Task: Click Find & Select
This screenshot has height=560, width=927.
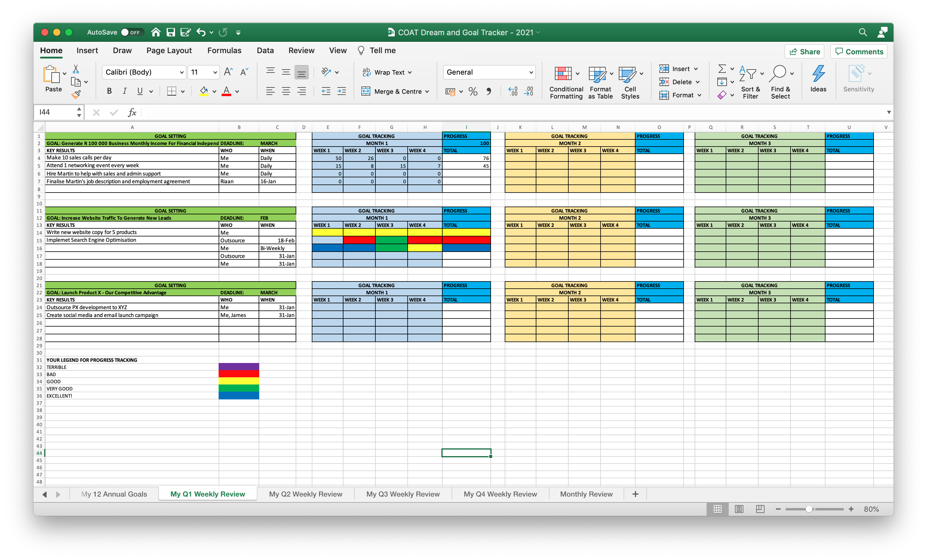Action: 781,82
